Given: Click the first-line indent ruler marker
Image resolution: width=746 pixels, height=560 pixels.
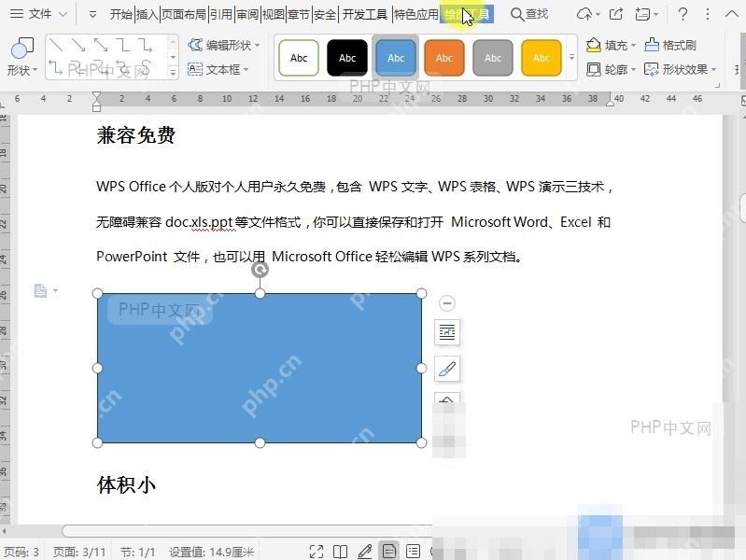Looking at the screenshot, I should (96, 96).
